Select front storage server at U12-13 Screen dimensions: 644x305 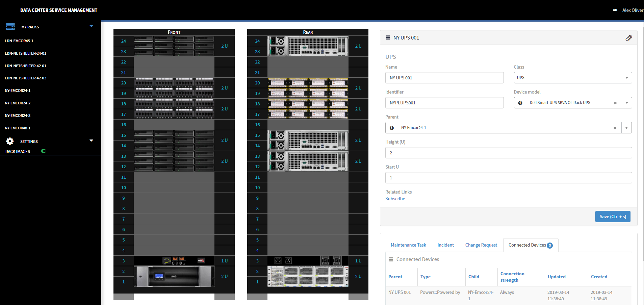tap(174, 161)
